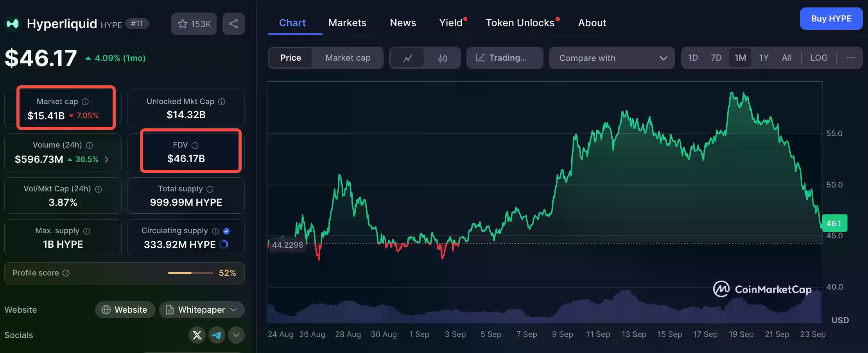Image resolution: width=868 pixels, height=353 pixels.
Task: Toggle chart to Market cap view
Action: (x=348, y=58)
